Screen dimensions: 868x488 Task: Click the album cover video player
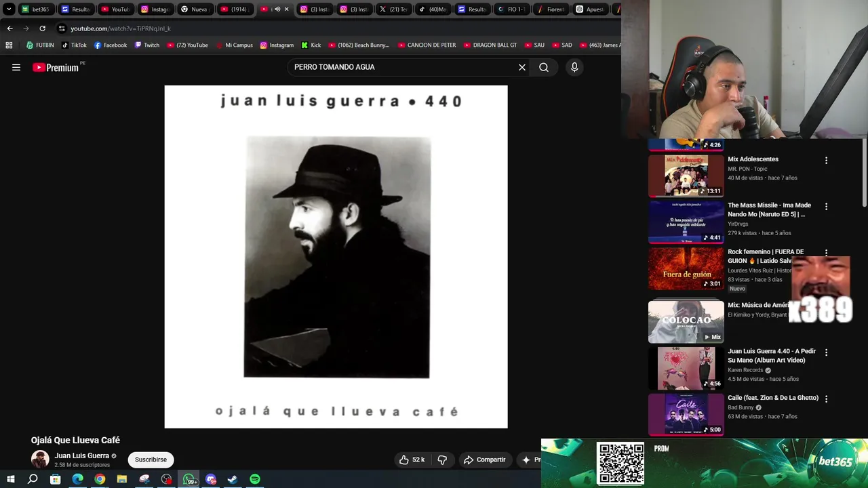(336, 257)
